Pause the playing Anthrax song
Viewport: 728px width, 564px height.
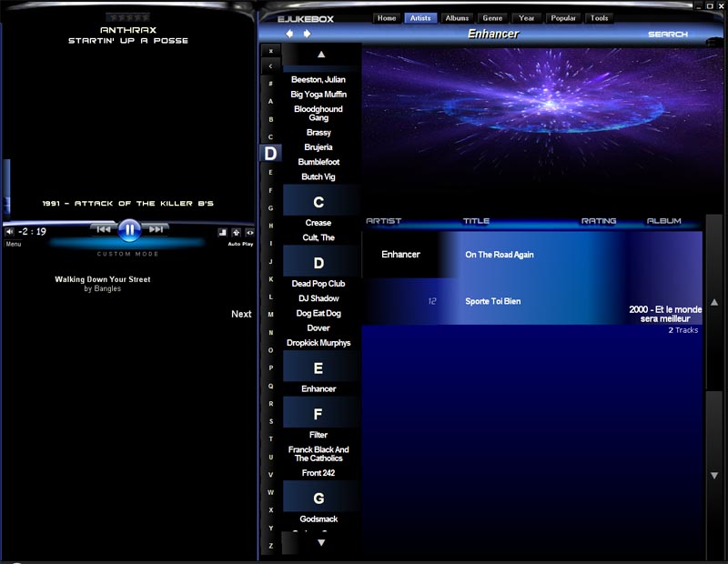[x=129, y=230]
